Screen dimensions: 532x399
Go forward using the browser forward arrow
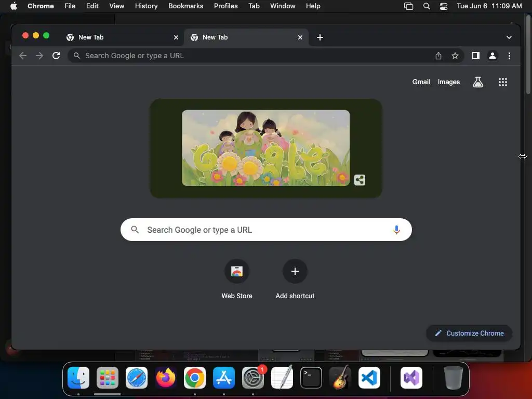(x=39, y=56)
